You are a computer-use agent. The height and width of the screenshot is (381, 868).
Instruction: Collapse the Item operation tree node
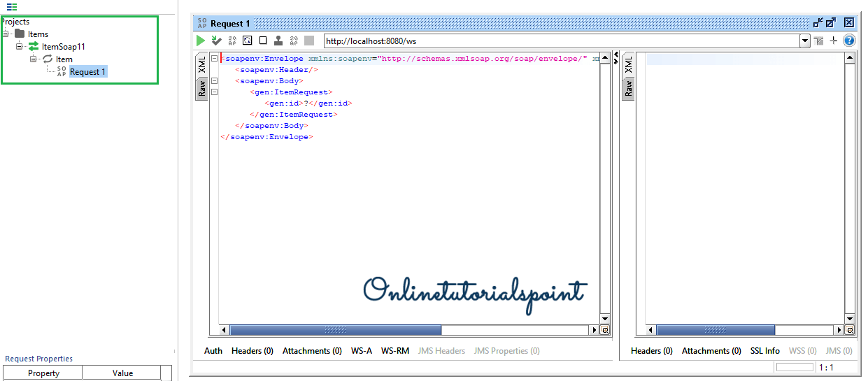pos(34,59)
